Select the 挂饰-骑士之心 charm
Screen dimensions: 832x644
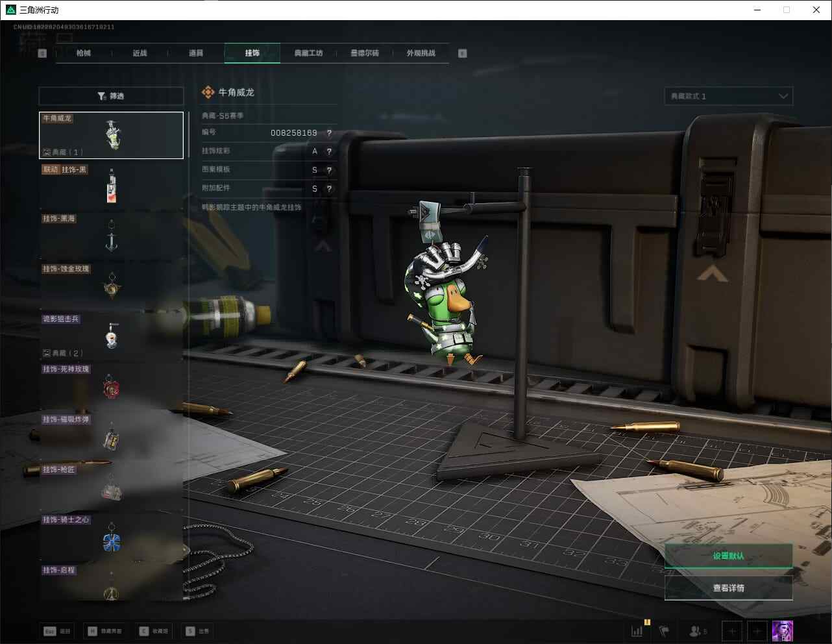111,536
